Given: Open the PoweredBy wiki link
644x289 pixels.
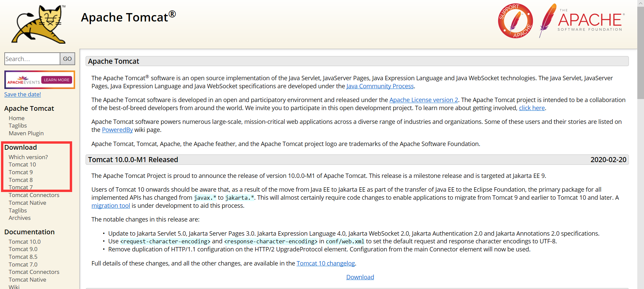Looking at the screenshot, I should coord(117,130).
